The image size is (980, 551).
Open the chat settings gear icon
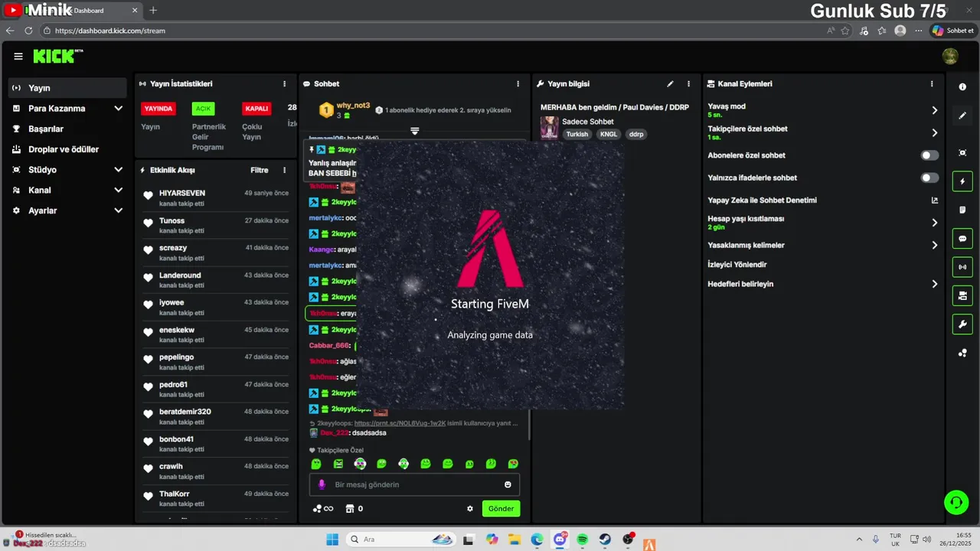[470, 509]
